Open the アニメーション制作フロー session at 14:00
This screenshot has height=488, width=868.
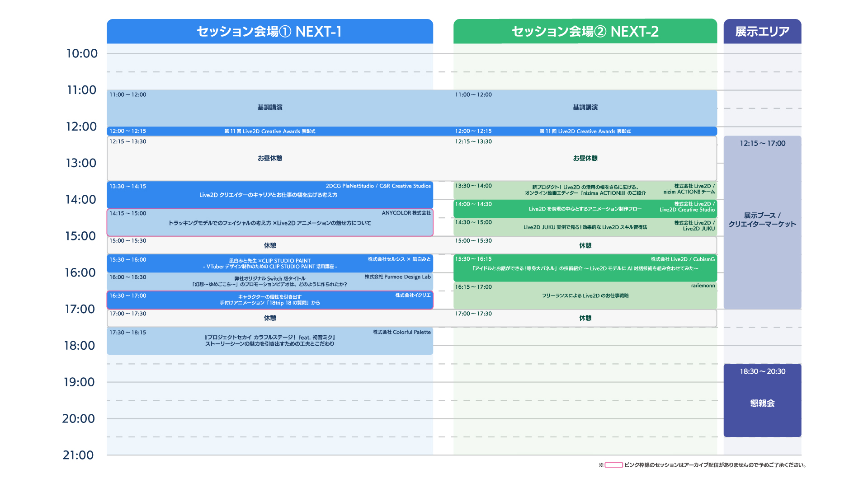[x=585, y=209]
